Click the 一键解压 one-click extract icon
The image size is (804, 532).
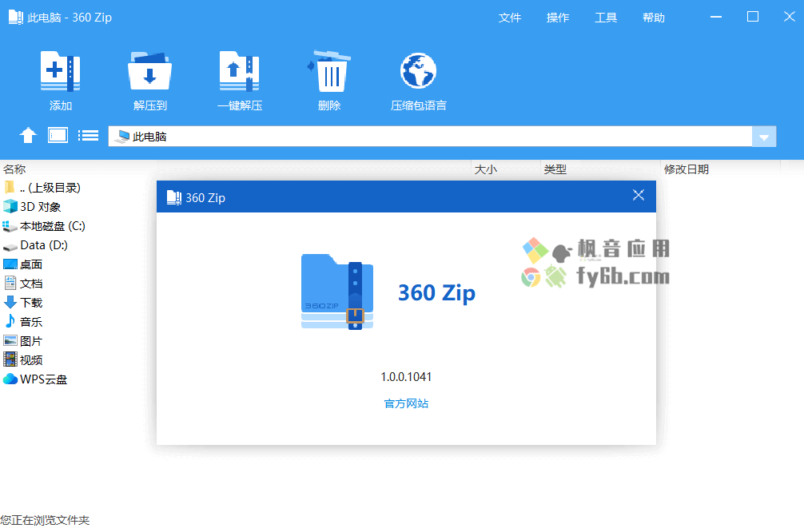[x=240, y=71]
